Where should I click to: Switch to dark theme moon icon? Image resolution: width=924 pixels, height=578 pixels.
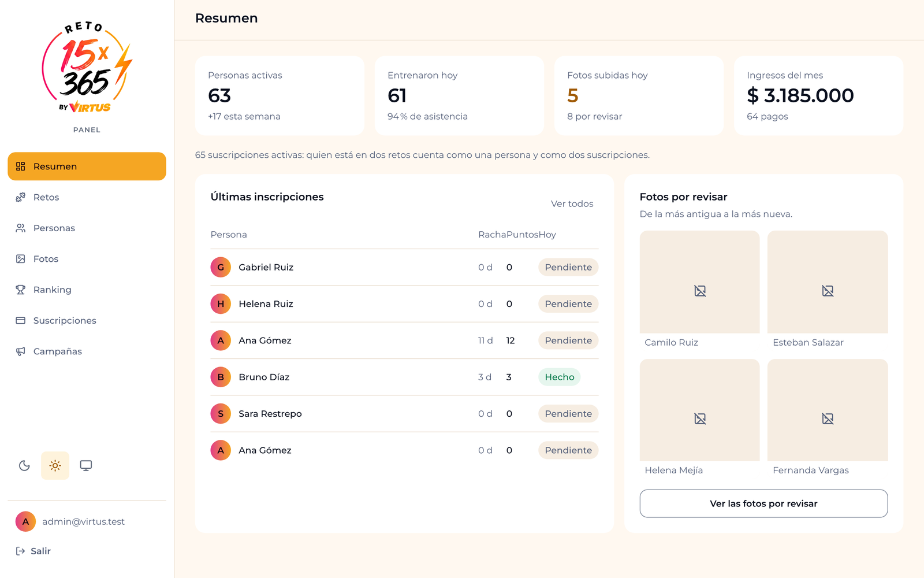pos(24,465)
